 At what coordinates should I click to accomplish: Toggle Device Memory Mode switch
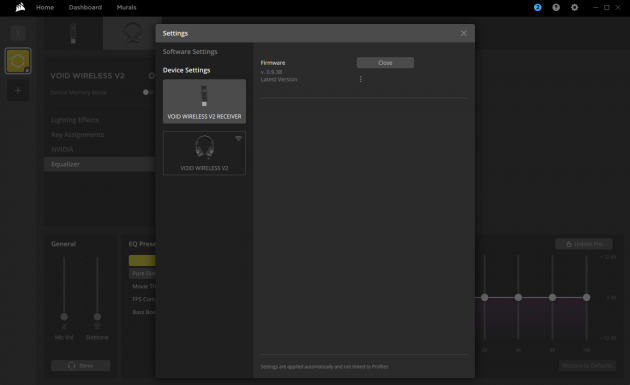tap(148, 92)
